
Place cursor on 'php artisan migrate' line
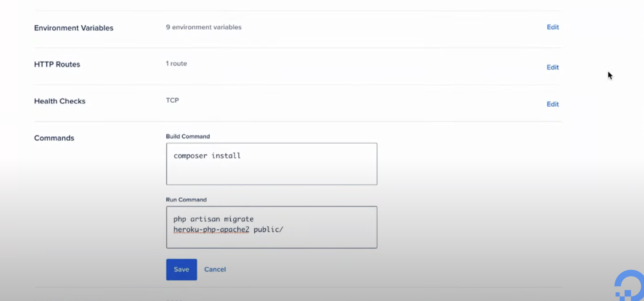coord(213,219)
